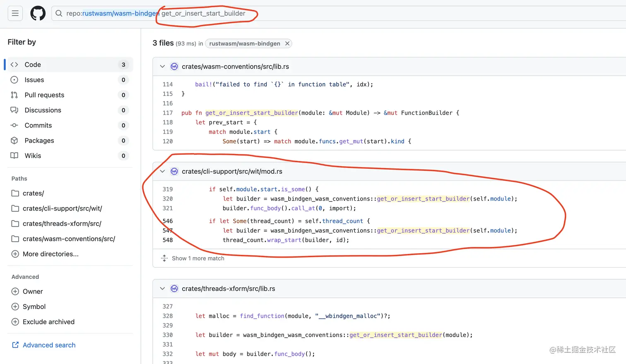Click the Pull requests branch icon
This screenshot has width=626, height=364.
(x=14, y=95)
